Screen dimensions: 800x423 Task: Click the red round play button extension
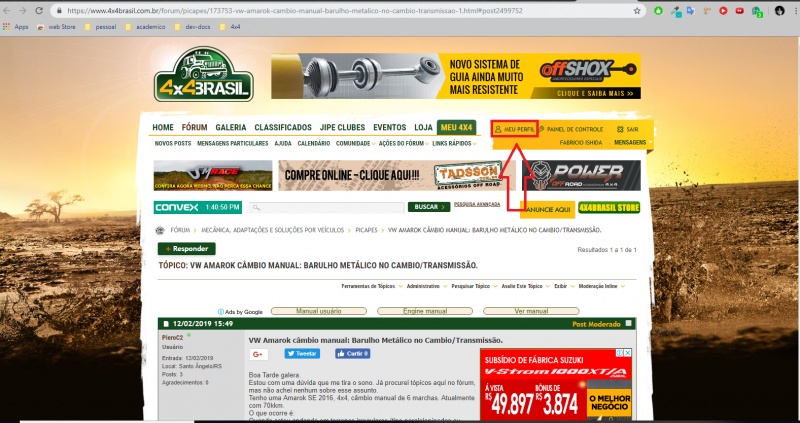coord(723,10)
